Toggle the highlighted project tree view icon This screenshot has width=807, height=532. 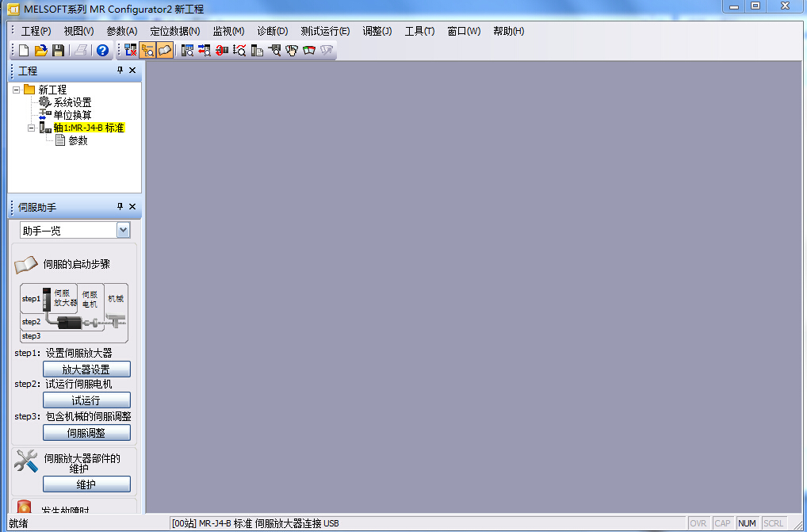click(x=147, y=51)
